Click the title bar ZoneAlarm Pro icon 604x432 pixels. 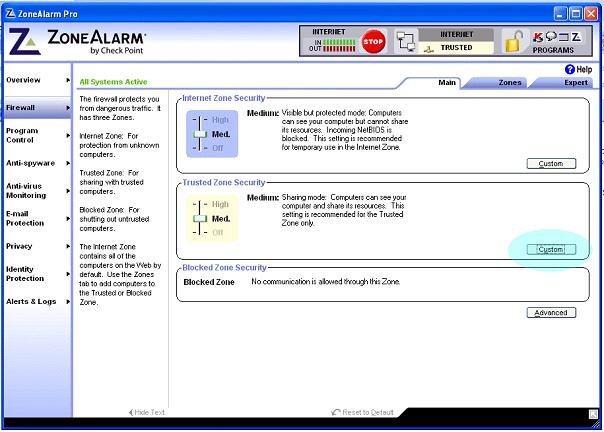click(10, 13)
